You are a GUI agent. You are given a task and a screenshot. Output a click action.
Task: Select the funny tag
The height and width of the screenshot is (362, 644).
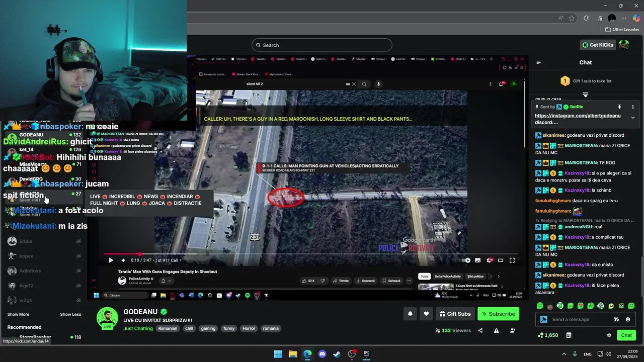click(229, 328)
